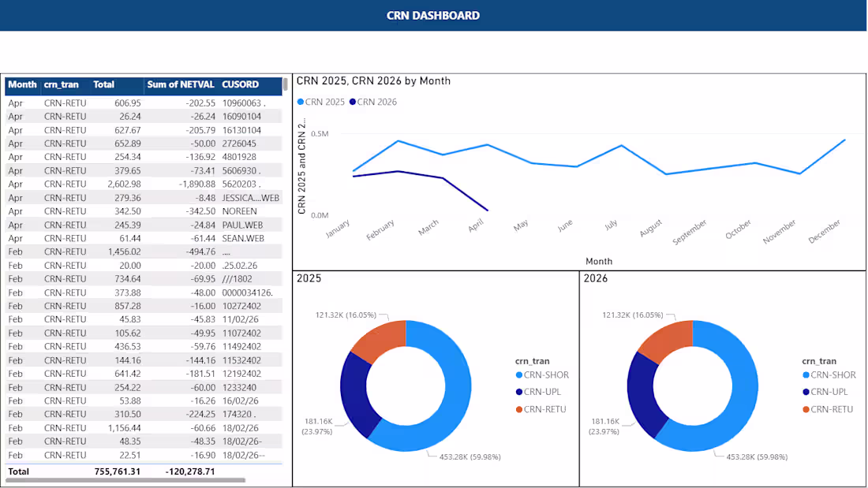
Task: Click the CRN-SHOR legend bullet in the 2026 donut
Action: tap(807, 375)
